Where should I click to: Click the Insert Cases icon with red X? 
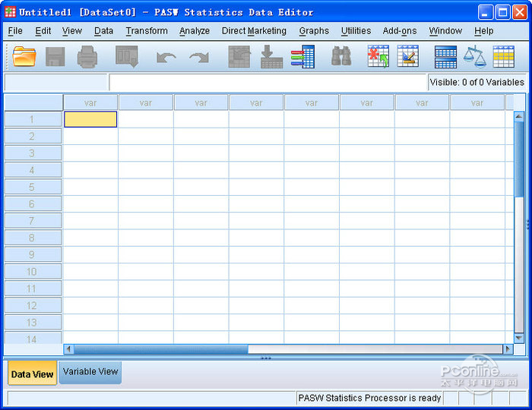click(x=378, y=56)
